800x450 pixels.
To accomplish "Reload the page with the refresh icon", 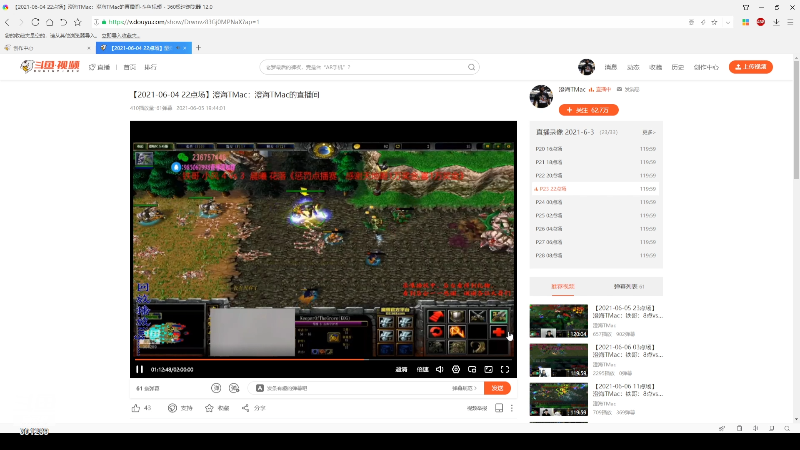I will (x=35, y=22).
